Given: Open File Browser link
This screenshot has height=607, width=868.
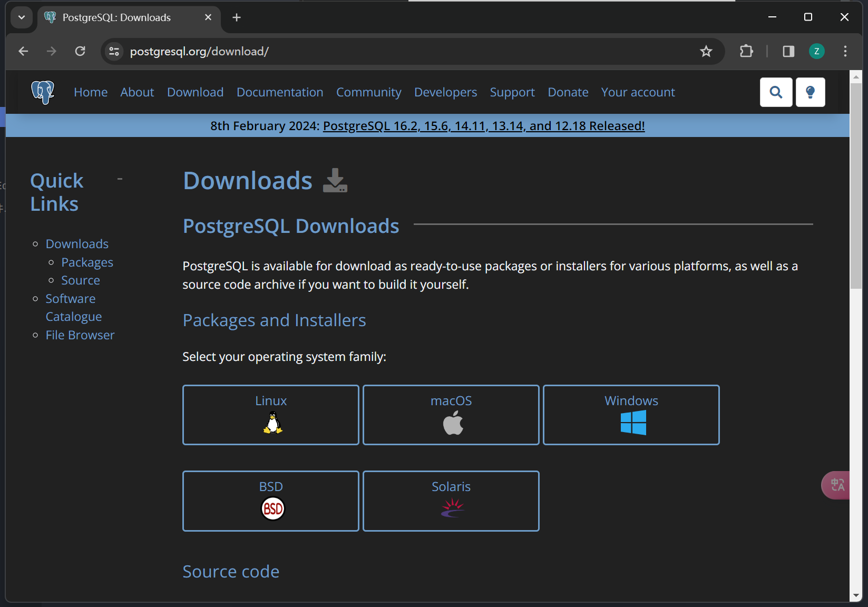Looking at the screenshot, I should pyautogui.click(x=80, y=335).
